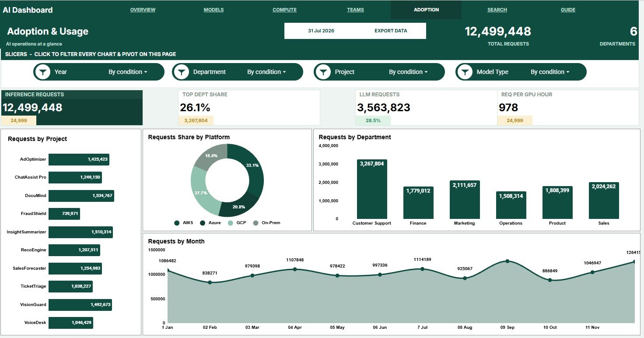Screen dimensions: 644x338
Task: Click the Export Data button
Action: click(x=391, y=31)
